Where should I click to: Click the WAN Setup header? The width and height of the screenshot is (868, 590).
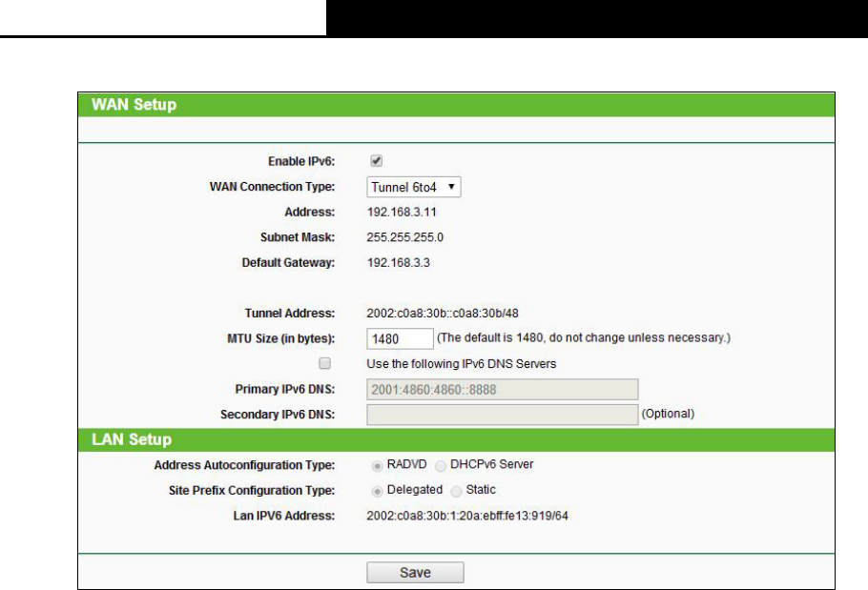click(134, 105)
